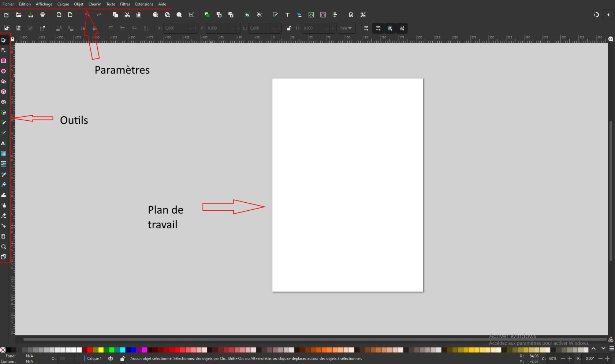The height and width of the screenshot is (364, 615).
Task: Expand snapping options arrow panel
Action: click(x=608, y=15)
